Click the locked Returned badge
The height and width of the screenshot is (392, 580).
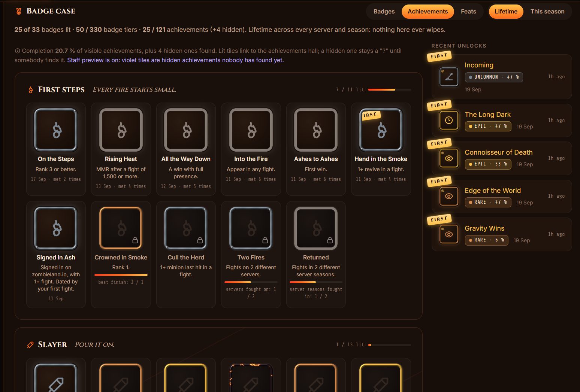pos(316,228)
